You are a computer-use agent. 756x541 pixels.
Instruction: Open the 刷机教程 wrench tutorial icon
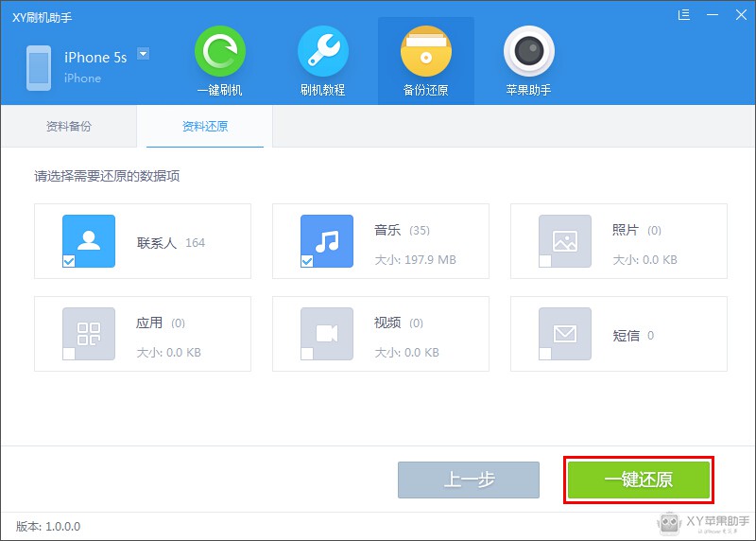click(322, 52)
